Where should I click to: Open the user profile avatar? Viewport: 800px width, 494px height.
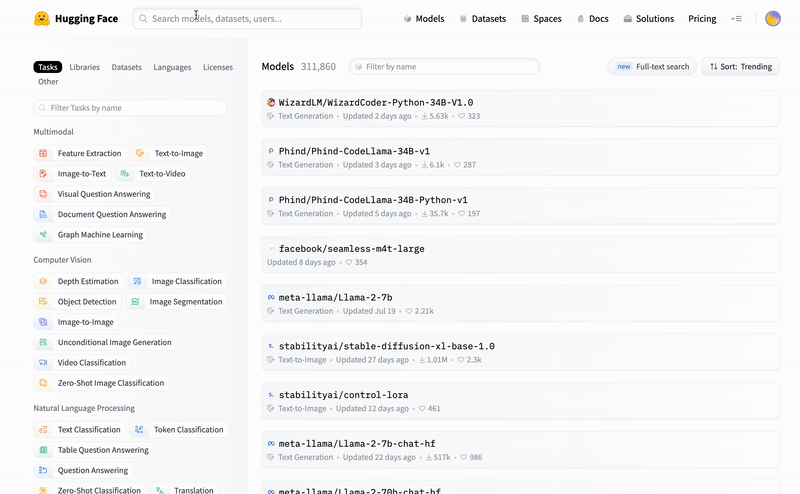(772, 19)
